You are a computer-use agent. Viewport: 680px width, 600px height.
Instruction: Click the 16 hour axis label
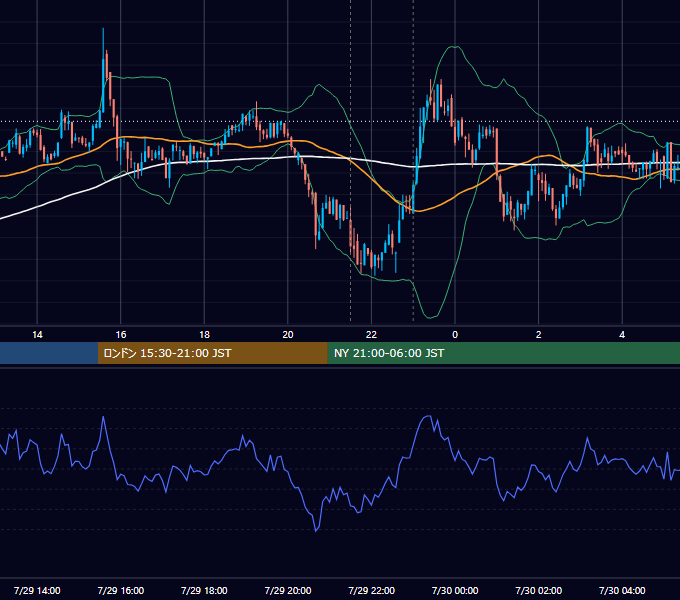point(121,335)
